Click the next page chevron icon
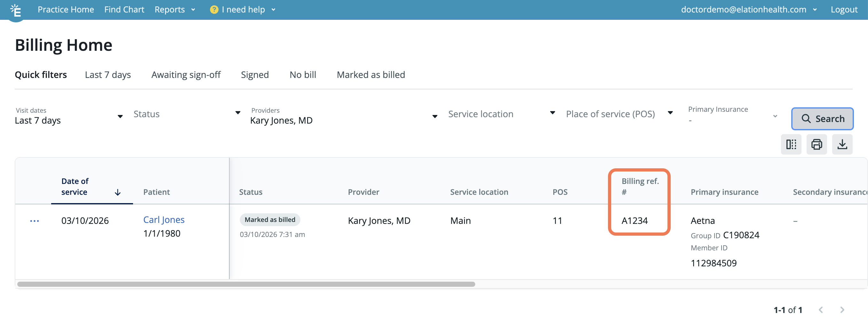The height and width of the screenshot is (320, 868). pos(842,309)
